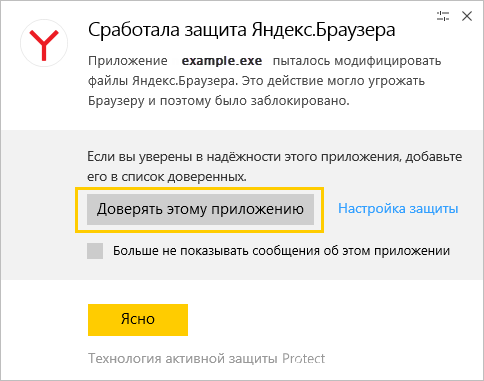Click the 'Сработала защита Яндекс.Браузера' heading

coord(242,30)
